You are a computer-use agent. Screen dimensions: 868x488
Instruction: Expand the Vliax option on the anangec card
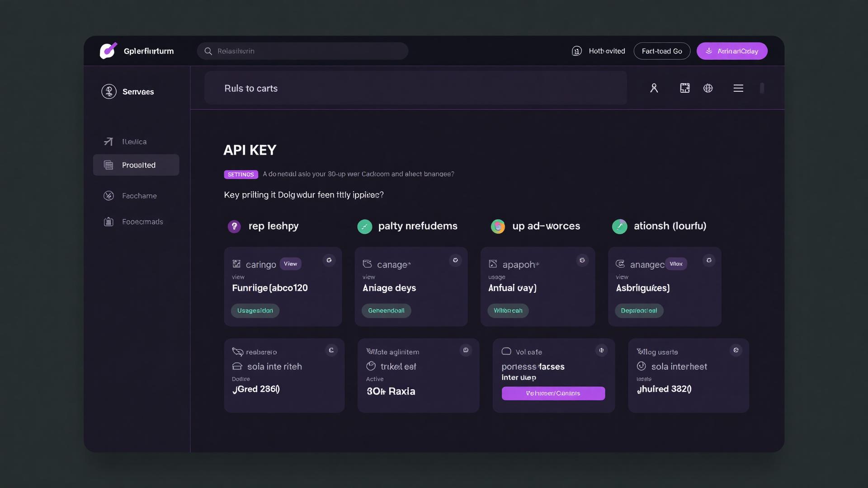point(676,263)
